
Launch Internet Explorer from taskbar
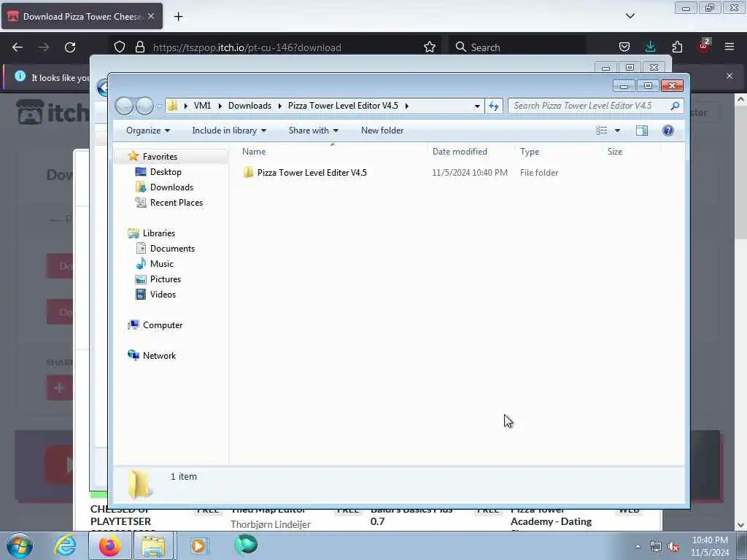click(x=65, y=545)
